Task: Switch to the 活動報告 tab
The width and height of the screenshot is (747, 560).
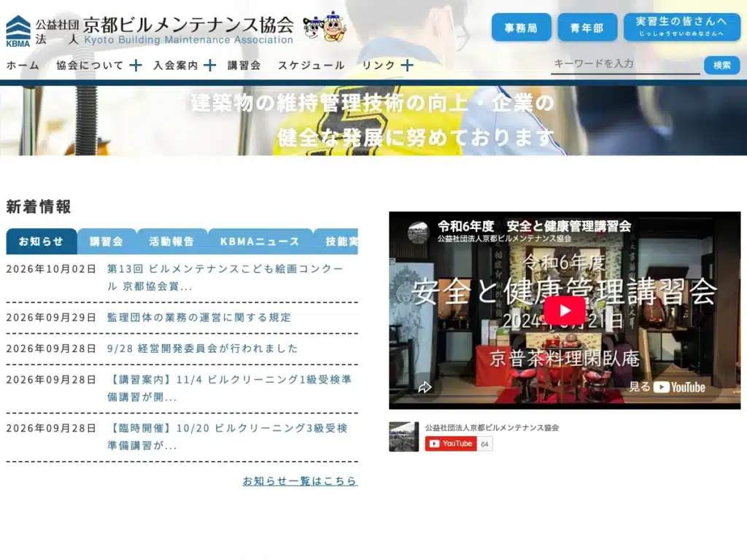Action: point(171,241)
